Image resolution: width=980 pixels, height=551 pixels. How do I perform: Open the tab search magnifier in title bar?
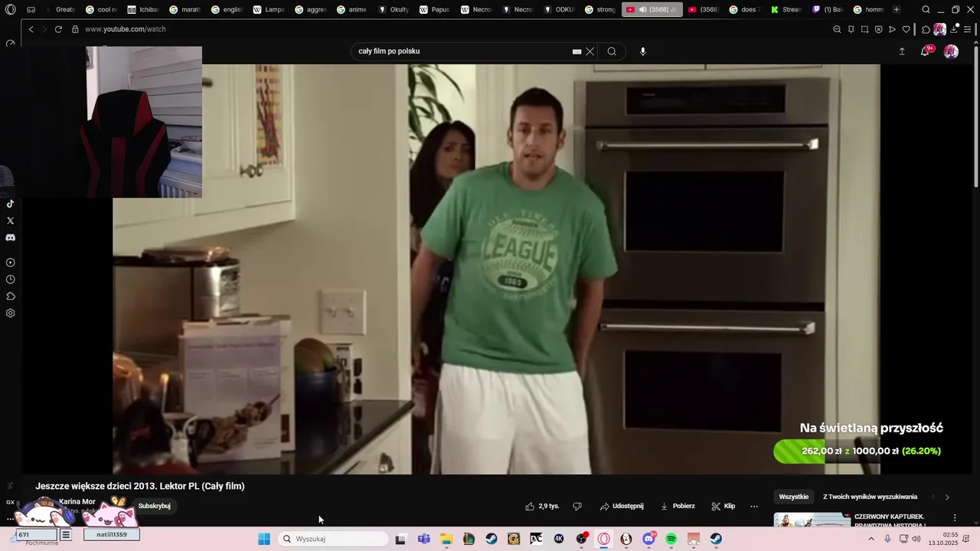click(x=926, y=10)
